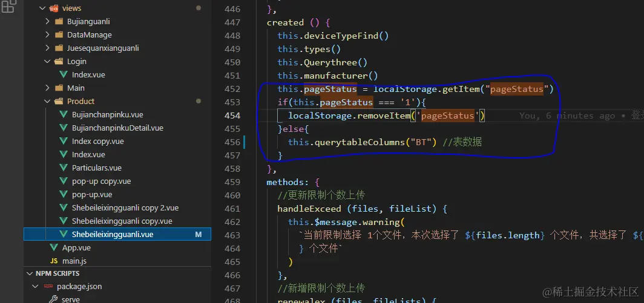Screen dimensions: 644x303
Task: Open Index copy.vue file
Action: pyautogui.click(x=98, y=142)
